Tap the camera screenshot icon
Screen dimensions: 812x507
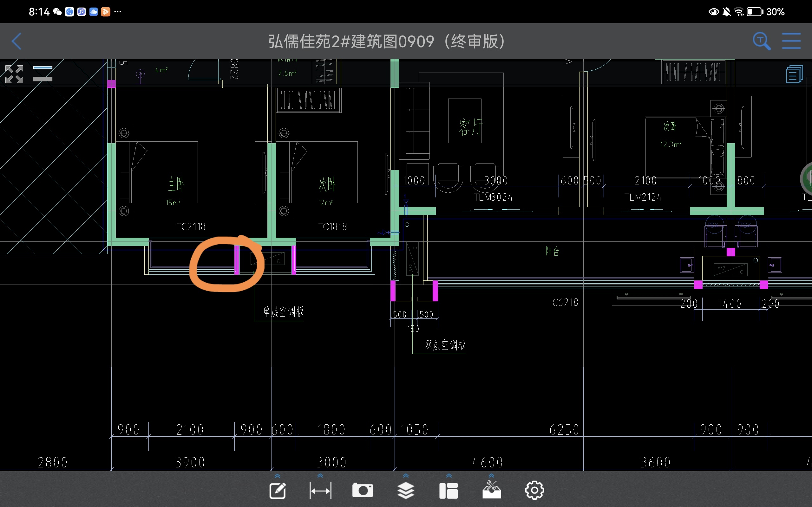(362, 490)
